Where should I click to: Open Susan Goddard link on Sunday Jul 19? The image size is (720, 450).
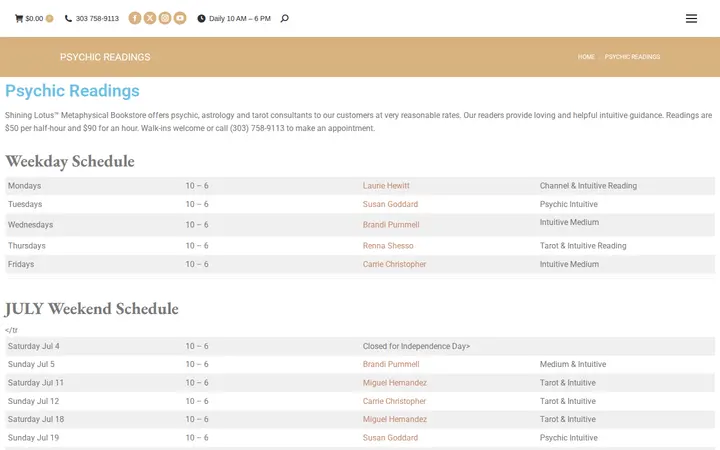pos(390,438)
